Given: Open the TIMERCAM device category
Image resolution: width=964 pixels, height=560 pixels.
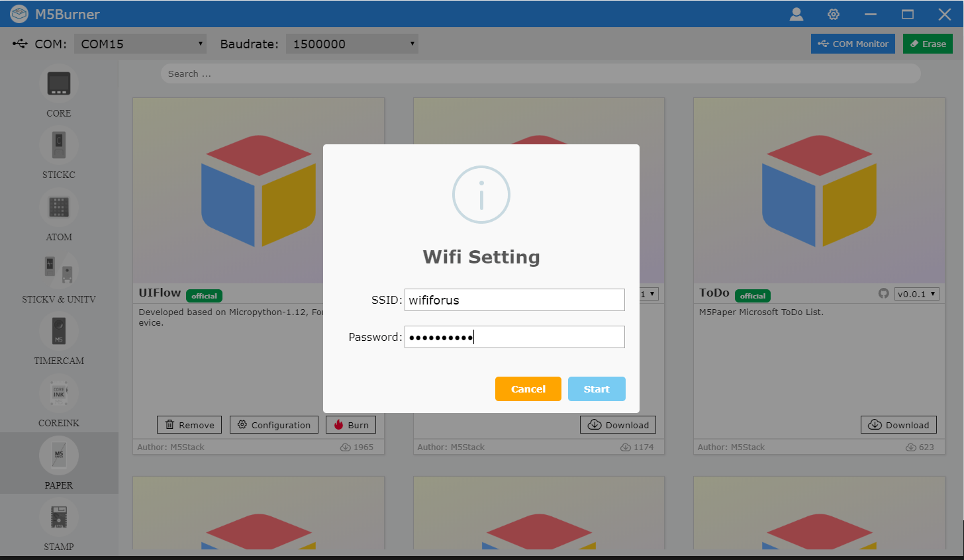Looking at the screenshot, I should [59, 332].
